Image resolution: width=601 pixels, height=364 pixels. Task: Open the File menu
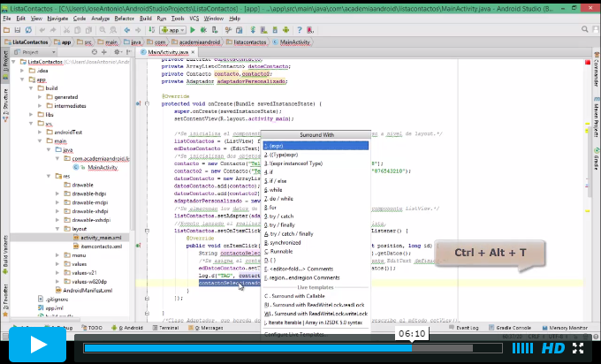point(7,19)
